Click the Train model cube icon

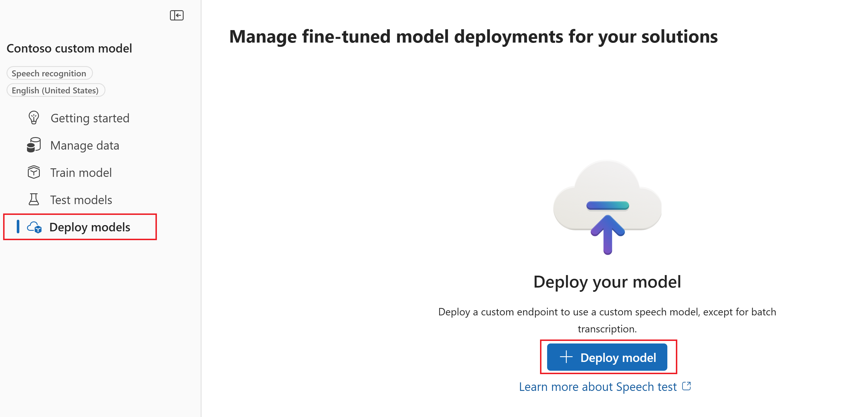(x=34, y=172)
